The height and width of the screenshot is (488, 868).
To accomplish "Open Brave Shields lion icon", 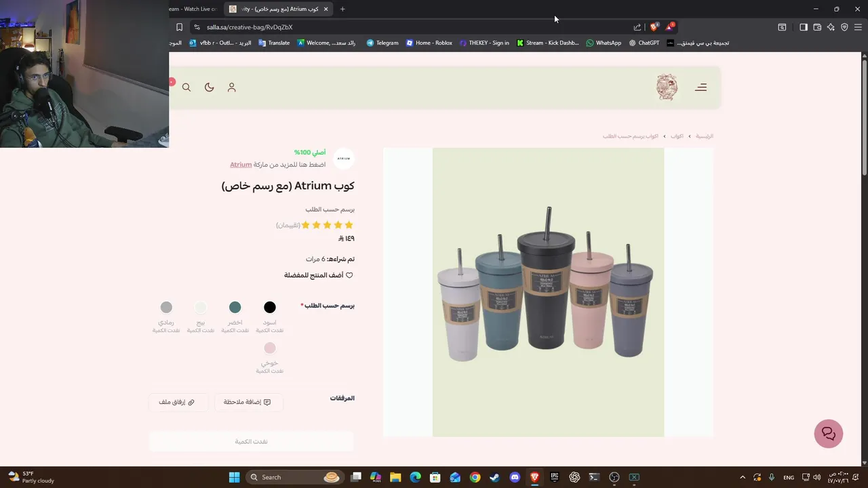I will (654, 27).
